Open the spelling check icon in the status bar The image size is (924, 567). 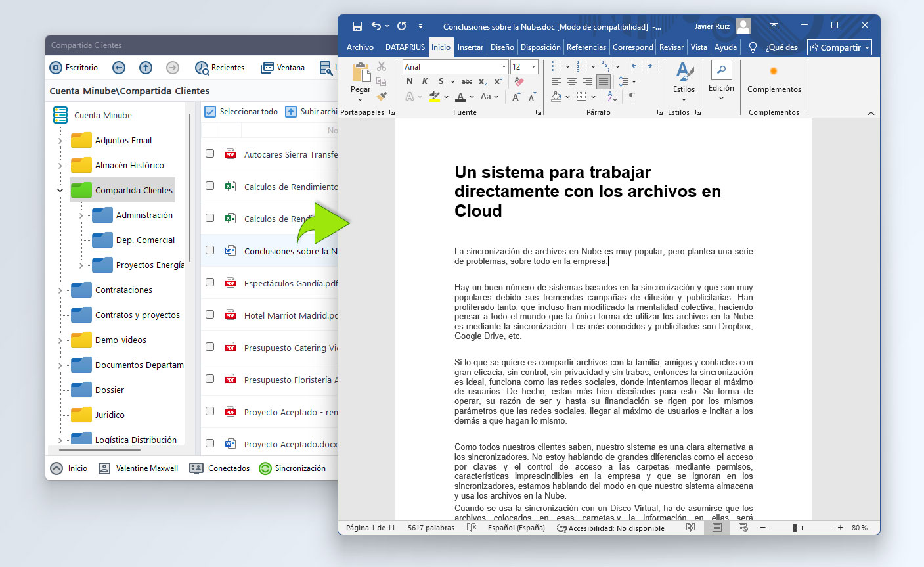coord(471,528)
